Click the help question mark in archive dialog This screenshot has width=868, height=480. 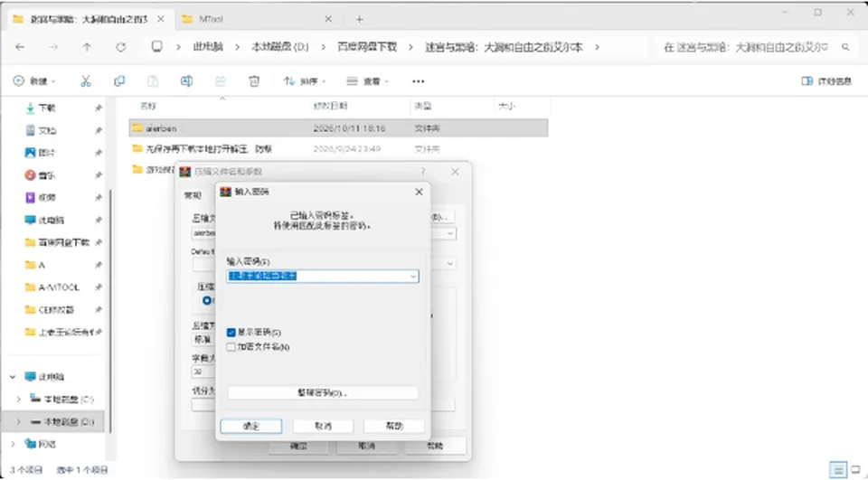(x=423, y=172)
